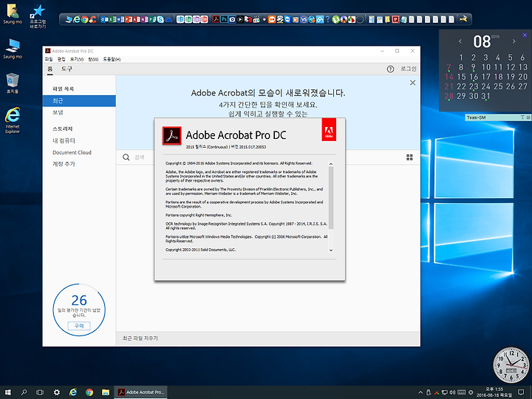Viewport: 532px width, 399px height.
Task: Select the recycle bin desktop icon
Action: tap(13, 83)
